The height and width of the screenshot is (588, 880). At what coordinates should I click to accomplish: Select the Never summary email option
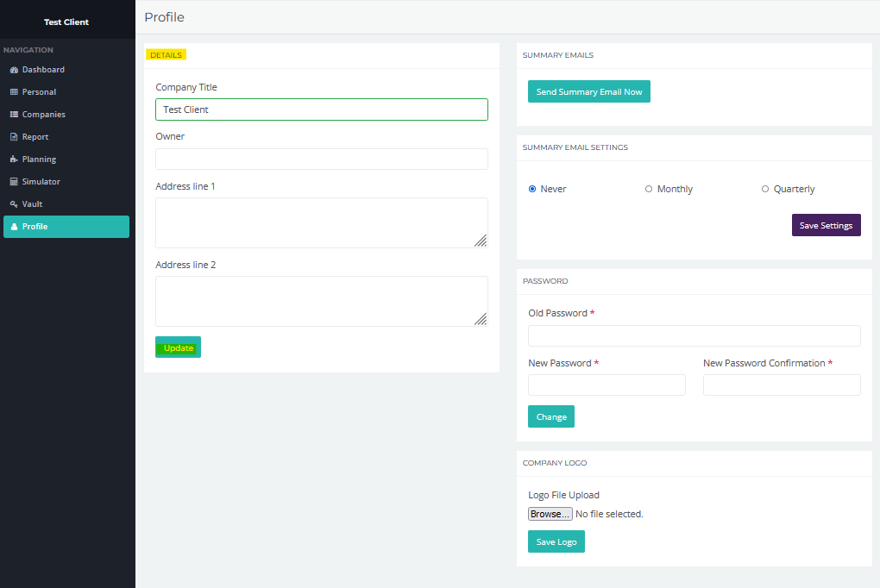click(x=532, y=189)
